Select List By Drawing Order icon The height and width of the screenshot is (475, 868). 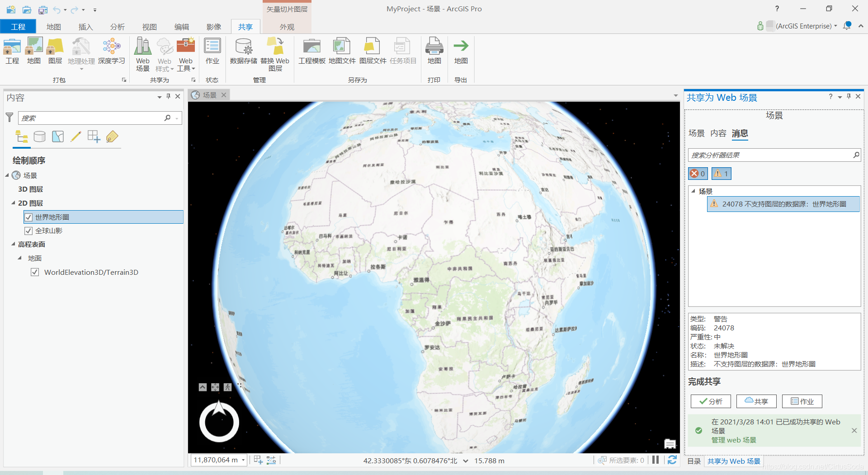point(22,136)
